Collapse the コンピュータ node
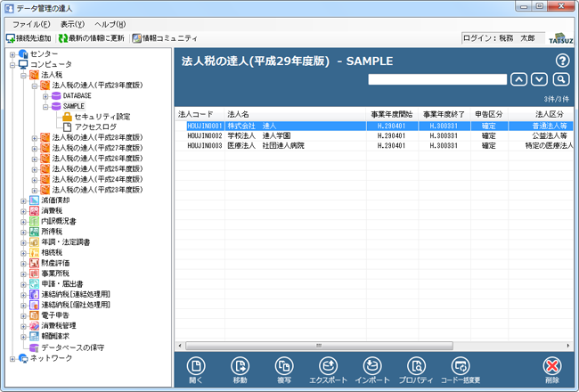This screenshot has height=392, width=579. click(12, 65)
